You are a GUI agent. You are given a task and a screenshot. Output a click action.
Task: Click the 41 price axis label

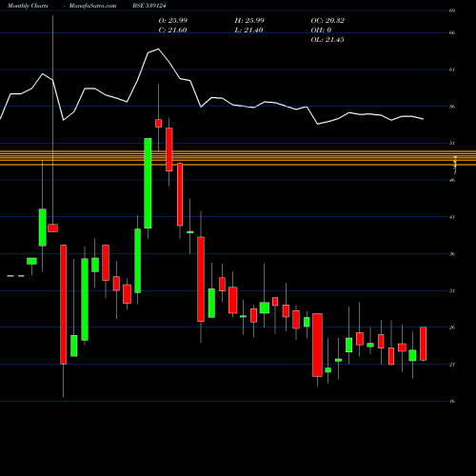(452, 217)
